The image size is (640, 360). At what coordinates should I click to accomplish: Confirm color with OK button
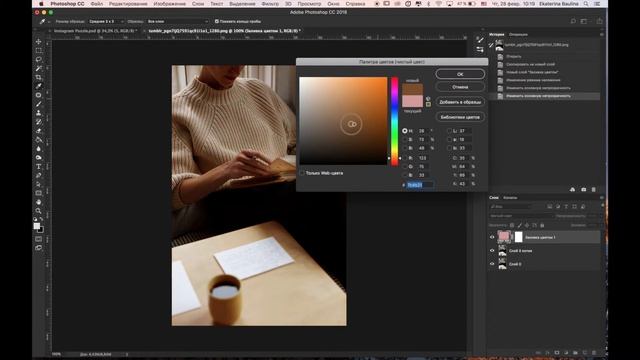click(460, 74)
